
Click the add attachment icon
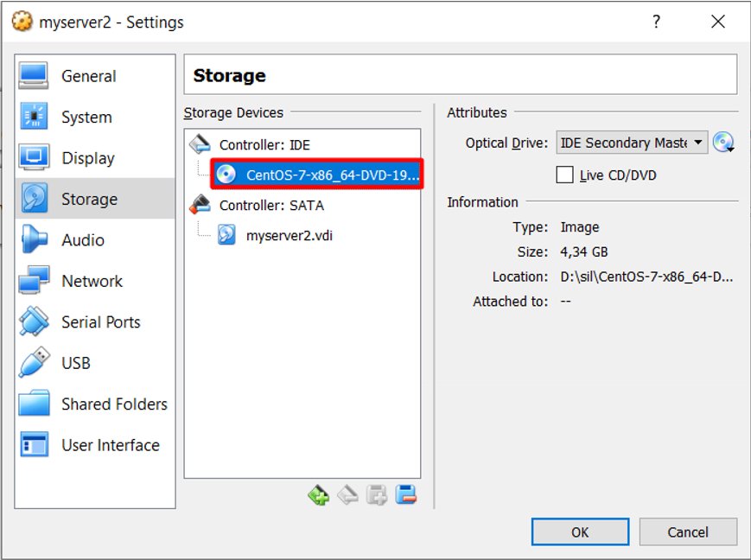tap(377, 495)
